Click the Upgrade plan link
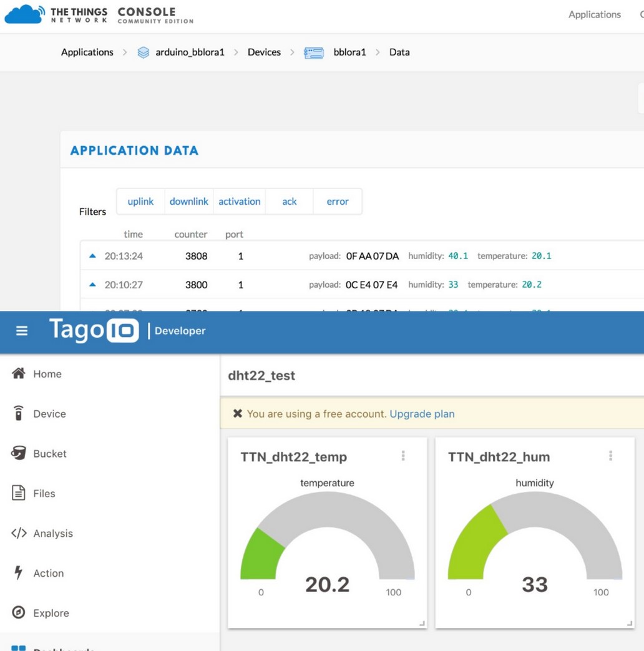This screenshot has width=644, height=651. pyautogui.click(x=422, y=414)
